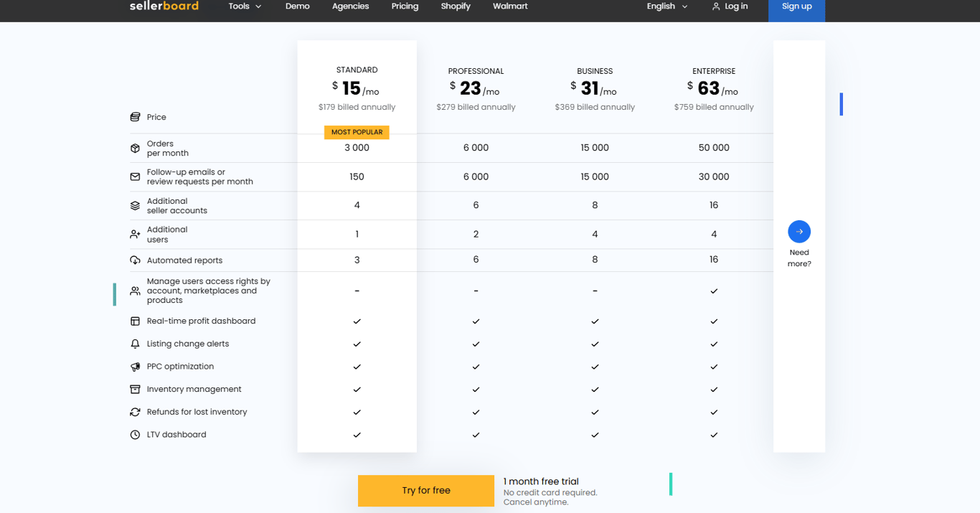Open the English language dropdown

(667, 6)
